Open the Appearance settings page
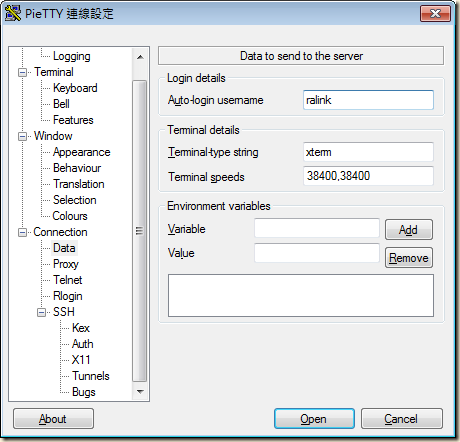 [x=81, y=152]
